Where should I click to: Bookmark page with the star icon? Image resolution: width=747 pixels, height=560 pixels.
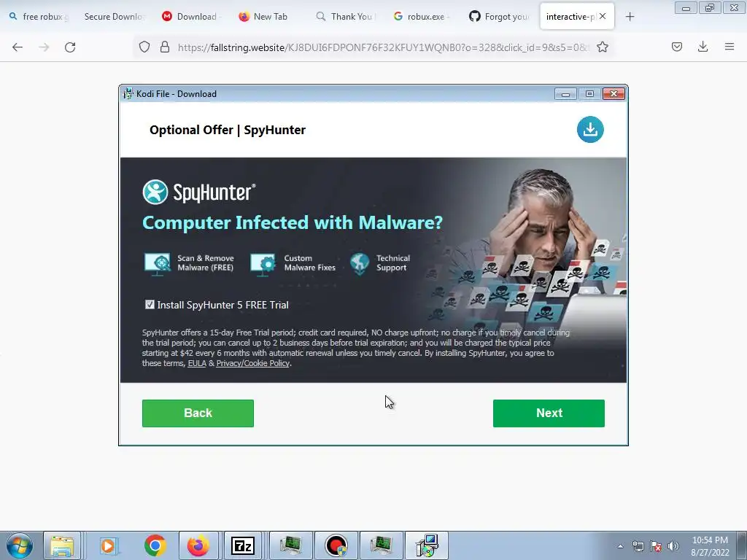pos(602,47)
